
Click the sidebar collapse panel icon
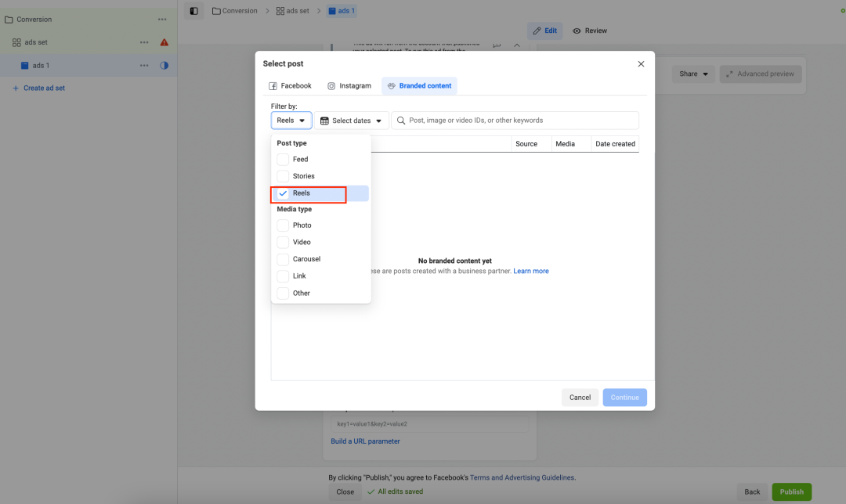[x=194, y=11]
